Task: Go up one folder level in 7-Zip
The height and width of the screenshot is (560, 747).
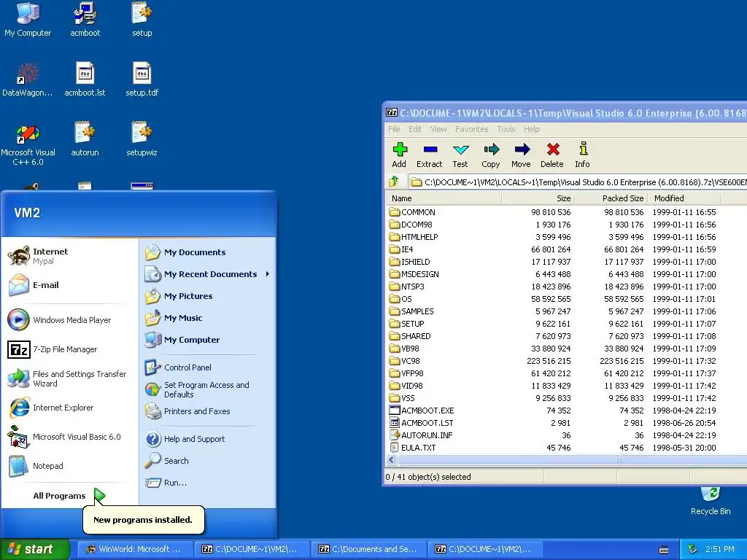Action: tap(394, 182)
